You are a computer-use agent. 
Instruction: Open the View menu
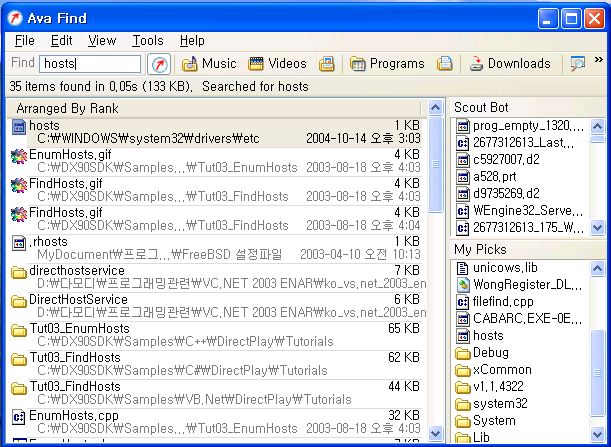click(x=102, y=41)
